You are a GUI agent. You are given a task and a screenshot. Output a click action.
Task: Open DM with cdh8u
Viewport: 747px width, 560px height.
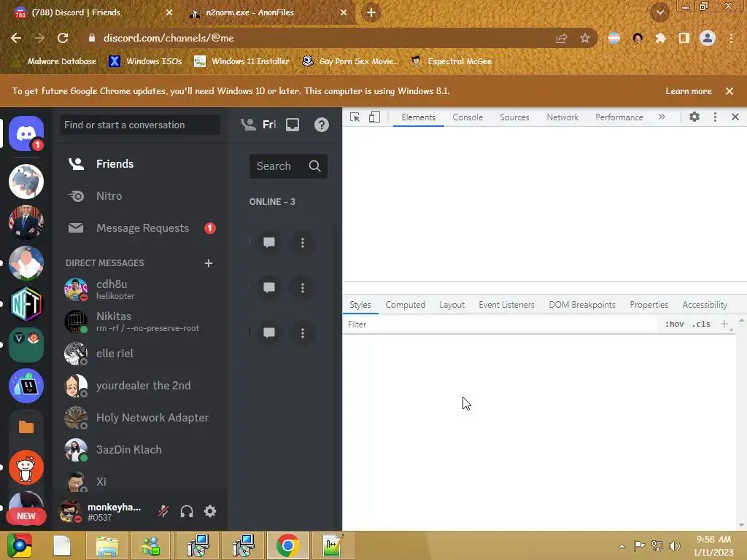click(140, 289)
